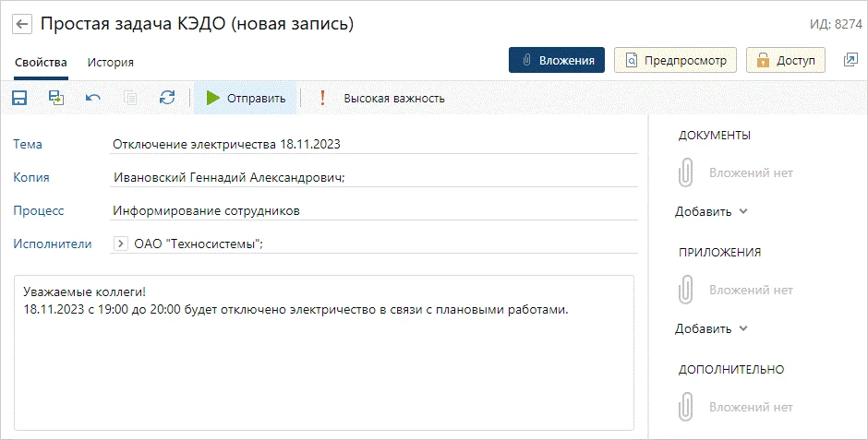Viewport: 868px width, 440px height.
Task: Click the Copy icon in toolbar
Action: point(130,98)
